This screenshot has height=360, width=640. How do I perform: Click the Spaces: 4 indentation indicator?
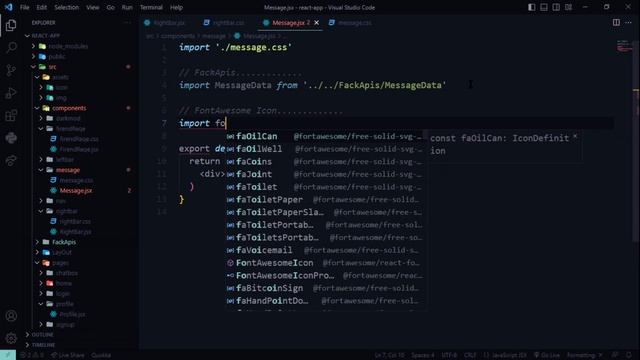(x=422, y=355)
